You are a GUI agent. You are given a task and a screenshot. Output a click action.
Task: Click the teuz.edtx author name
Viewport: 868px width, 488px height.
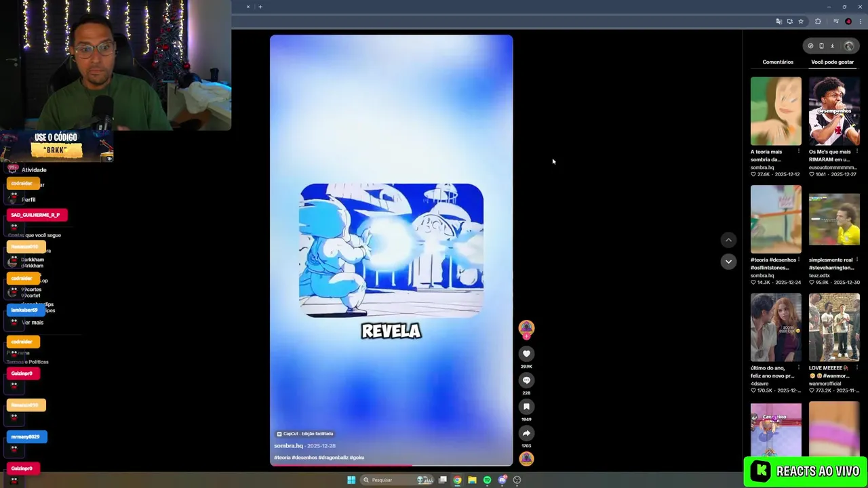819,276
